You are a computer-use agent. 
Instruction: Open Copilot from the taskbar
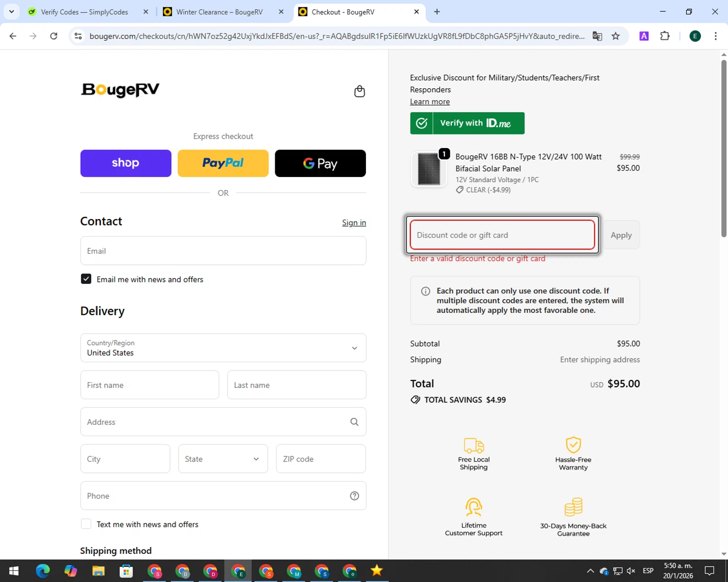pyautogui.click(x=71, y=571)
